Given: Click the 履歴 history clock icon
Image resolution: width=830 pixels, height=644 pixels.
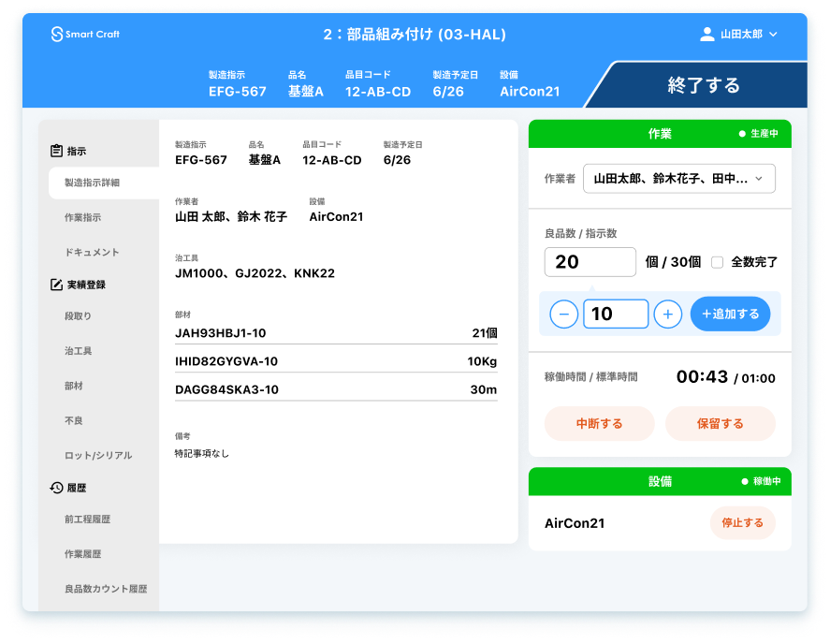Looking at the screenshot, I should pyautogui.click(x=56, y=488).
